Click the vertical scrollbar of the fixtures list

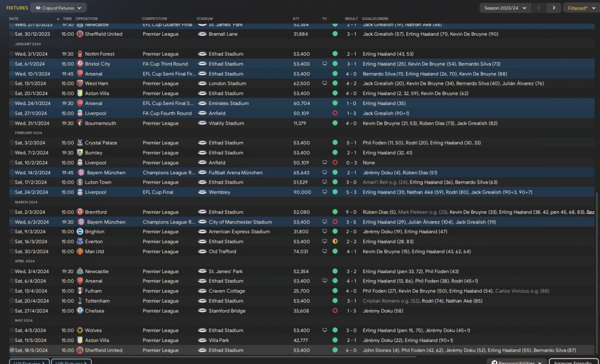point(597,272)
